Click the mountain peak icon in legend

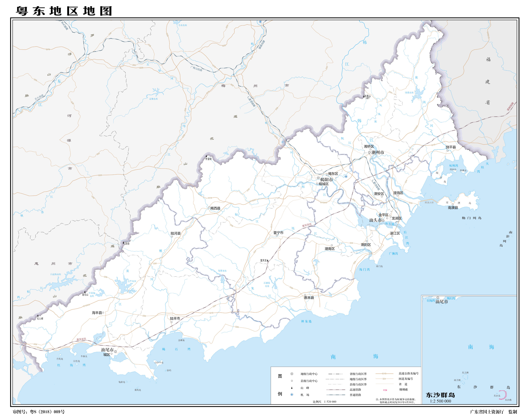tap(292, 388)
